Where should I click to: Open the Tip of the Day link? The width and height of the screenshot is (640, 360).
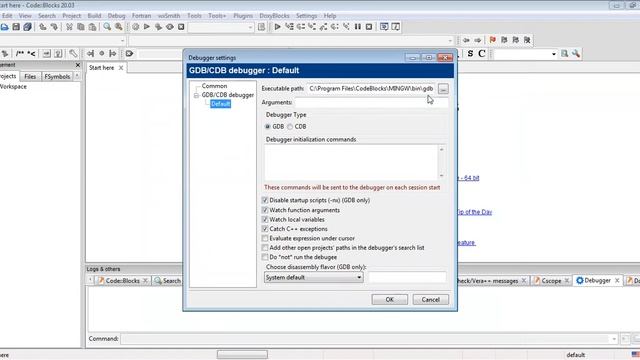(x=474, y=212)
